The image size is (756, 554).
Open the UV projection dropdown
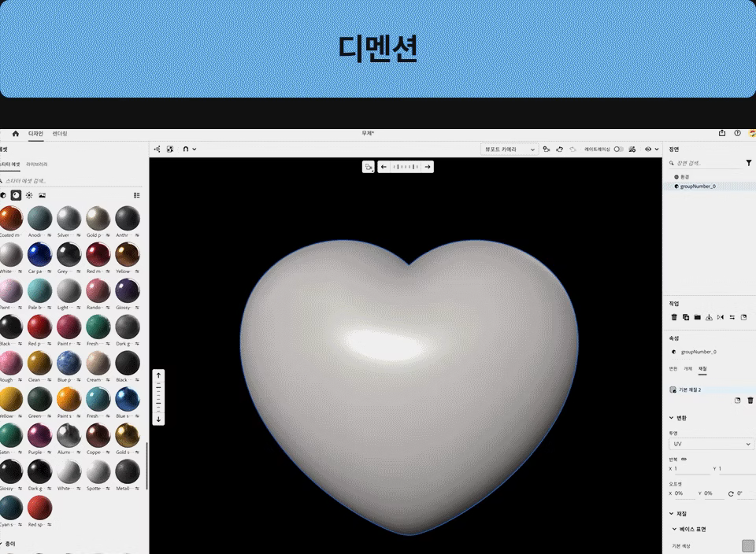[711, 444]
